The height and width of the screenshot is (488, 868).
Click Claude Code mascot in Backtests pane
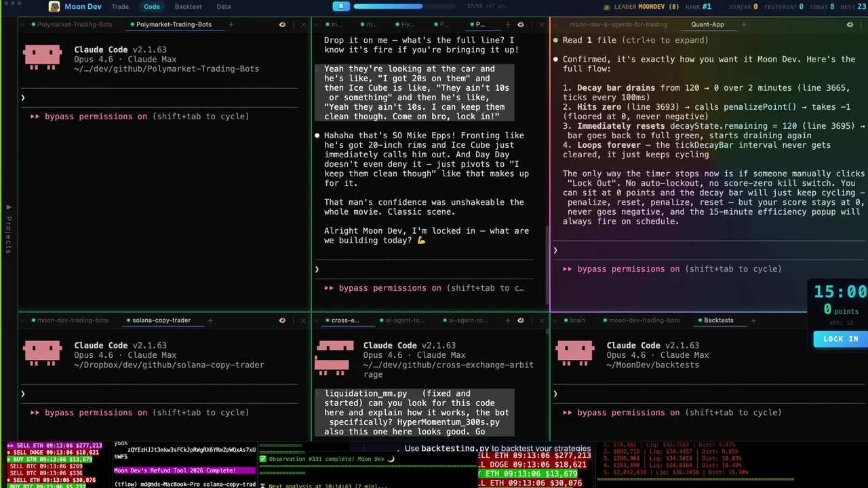click(x=574, y=353)
